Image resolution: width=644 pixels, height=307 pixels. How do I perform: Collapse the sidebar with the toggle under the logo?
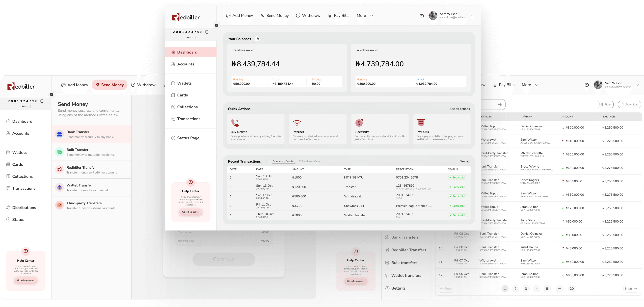click(217, 25)
